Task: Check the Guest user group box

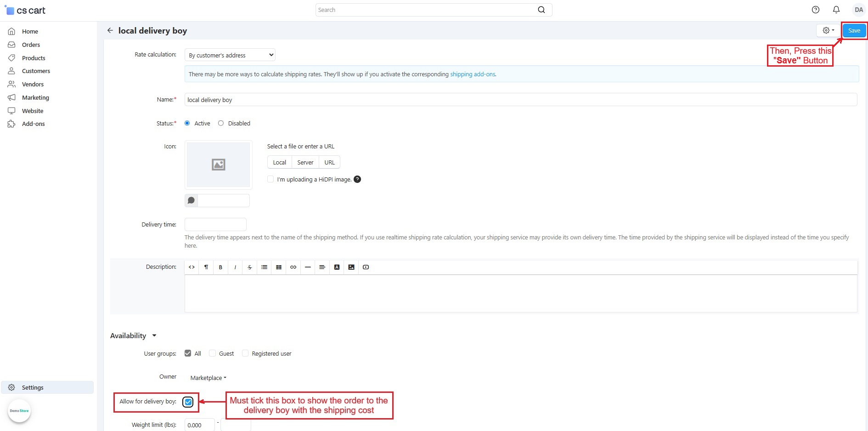Action: [x=213, y=353]
